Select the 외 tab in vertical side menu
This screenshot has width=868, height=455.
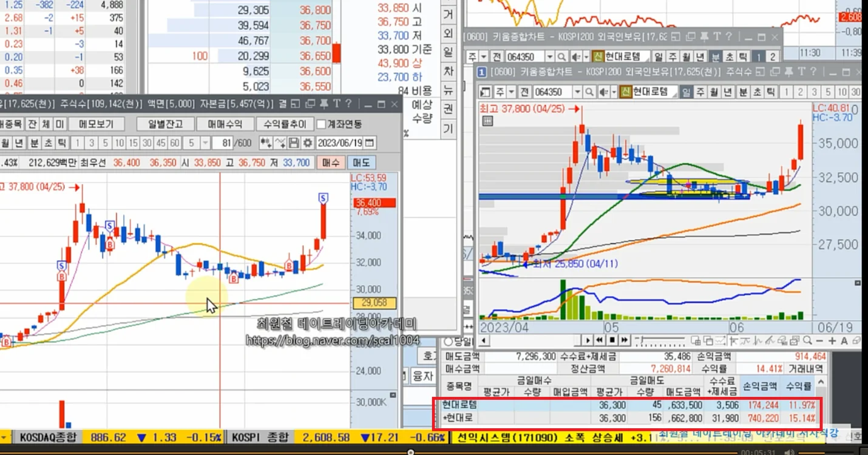[449, 33]
